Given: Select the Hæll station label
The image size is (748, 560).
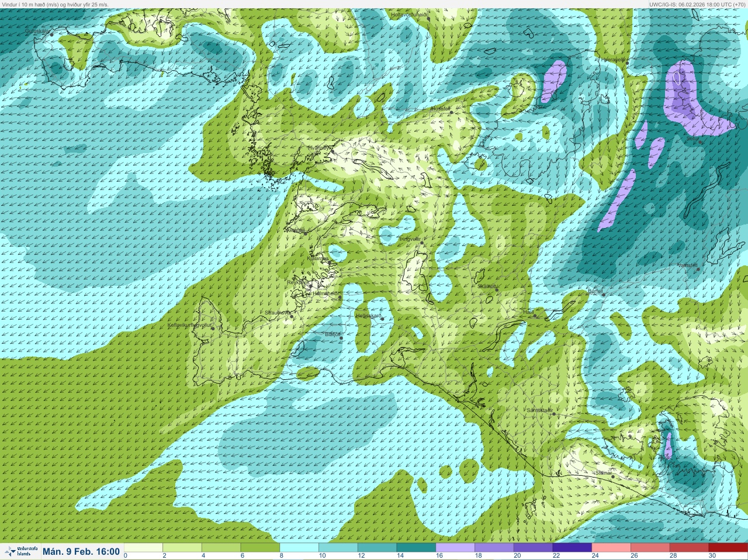Looking at the screenshot, I should (x=528, y=312).
